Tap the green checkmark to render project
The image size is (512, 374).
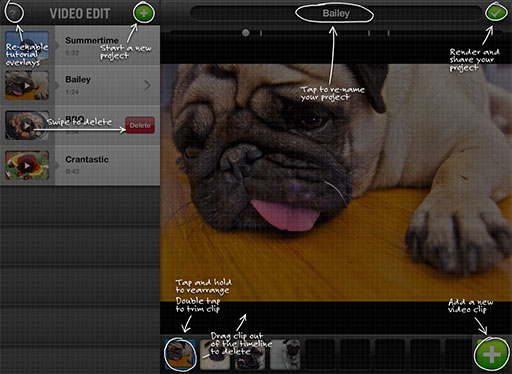pyautogui.click(x=496, y=13)
